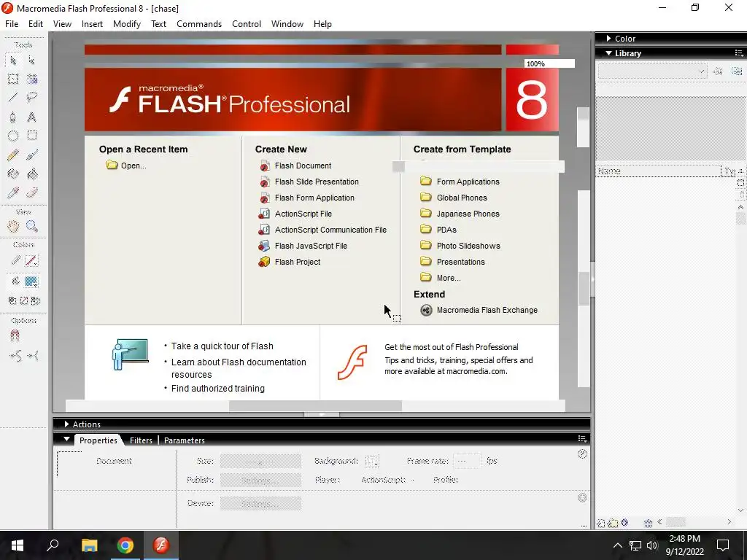Viewport: 747px width, 560px height.
Task: Select the Text tool
Action: [32, 117]
